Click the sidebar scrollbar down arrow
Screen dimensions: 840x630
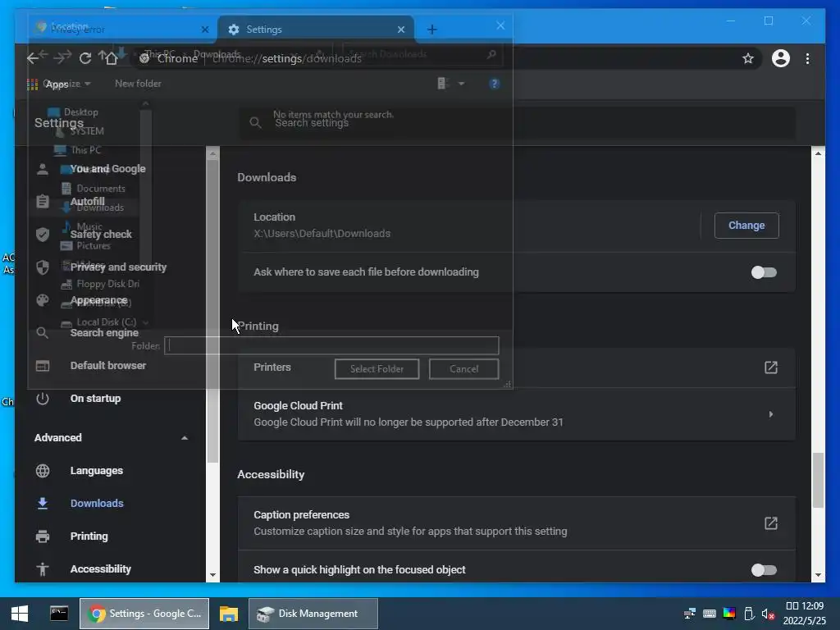pos(212,575)
